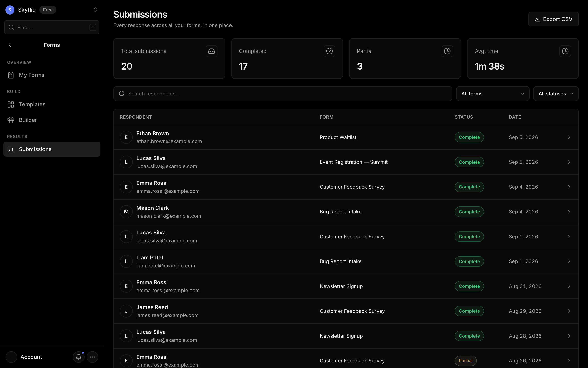Screen dimensions: 588x368
Task: Click the Free plan badge
Action: click(x=48, y=10)
